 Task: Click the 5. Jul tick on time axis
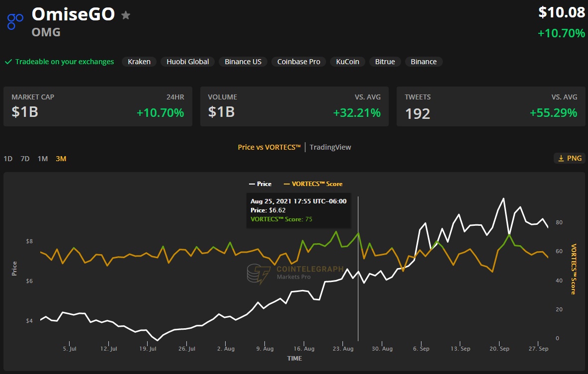coord(70,349)
